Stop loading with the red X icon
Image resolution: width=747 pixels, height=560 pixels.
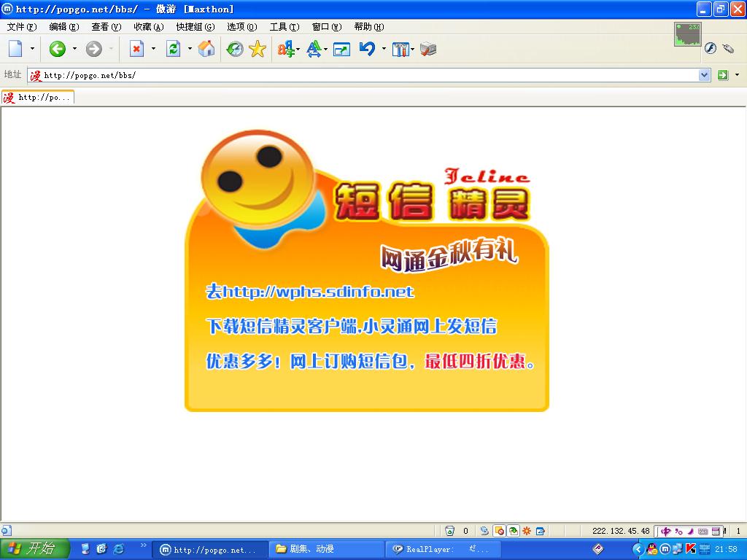point(136,49)
